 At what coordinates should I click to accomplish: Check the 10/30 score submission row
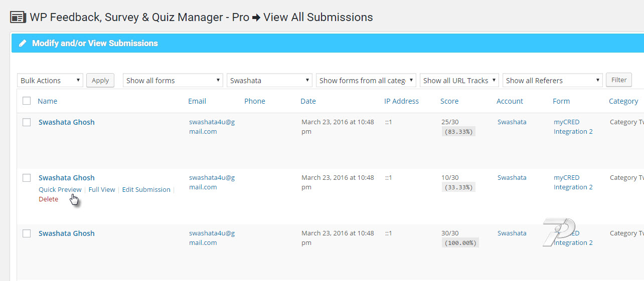coord(27,178)
